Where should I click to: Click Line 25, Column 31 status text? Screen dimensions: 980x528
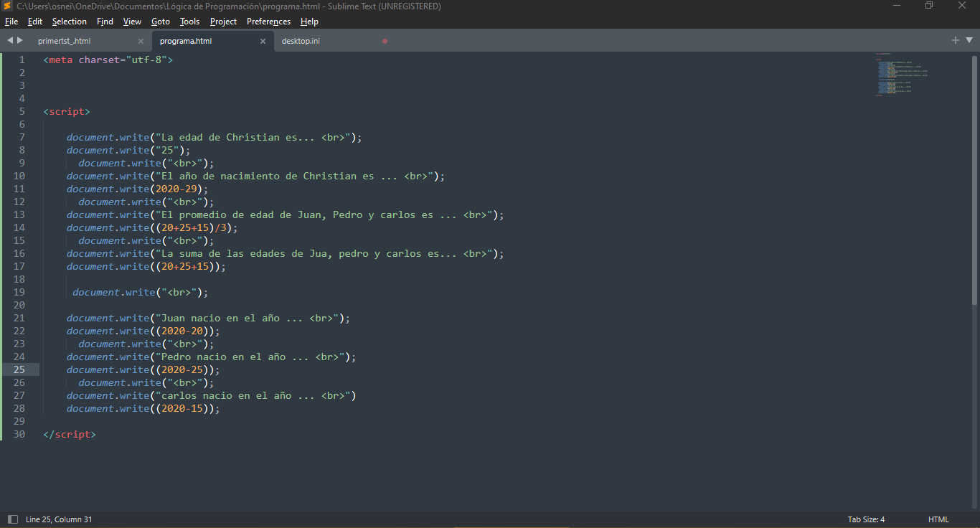(x=59, y=519)
